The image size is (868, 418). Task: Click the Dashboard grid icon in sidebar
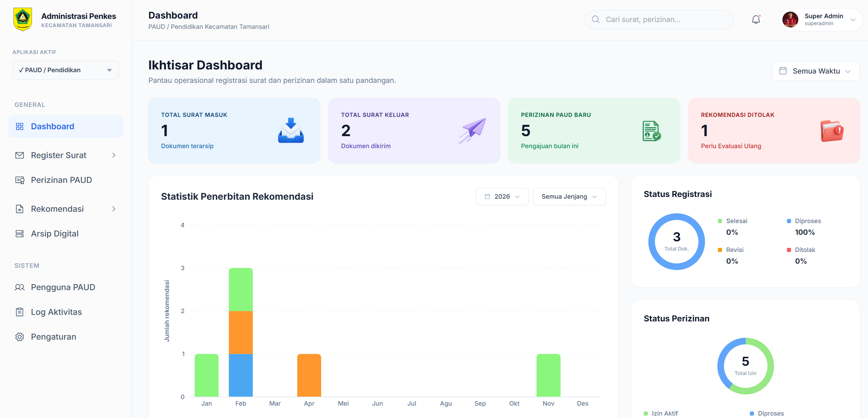[x=20, y=126]
